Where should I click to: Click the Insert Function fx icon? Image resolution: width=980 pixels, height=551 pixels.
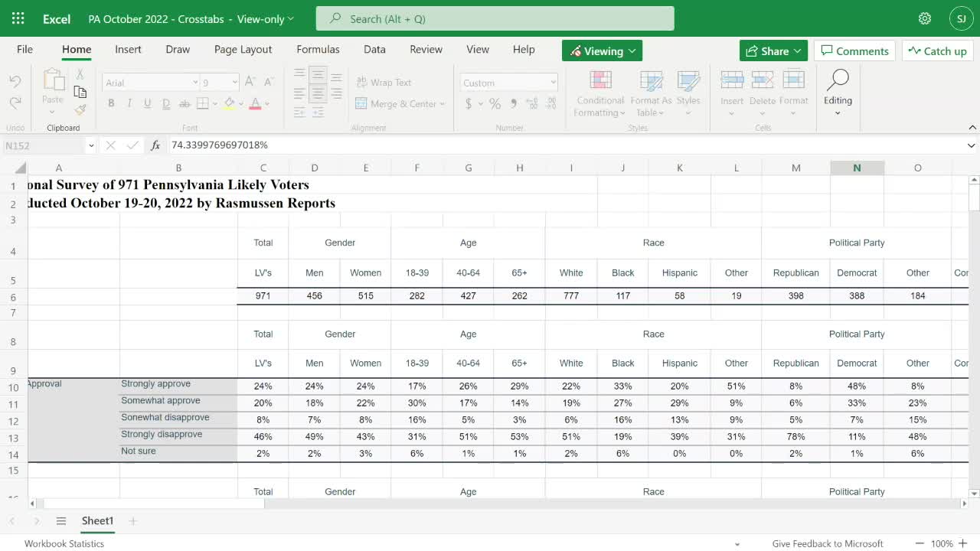tap(155, 145)
